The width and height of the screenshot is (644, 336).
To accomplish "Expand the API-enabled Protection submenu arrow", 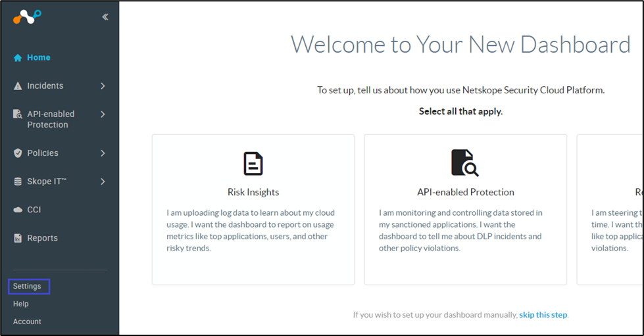I will pos(103,114).
